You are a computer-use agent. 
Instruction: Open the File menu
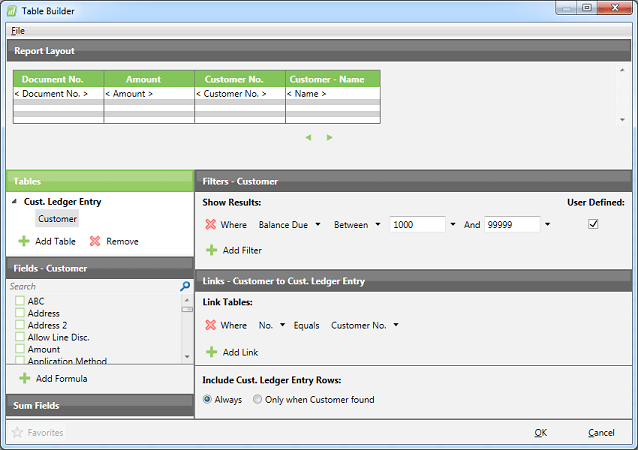(18, 31)
